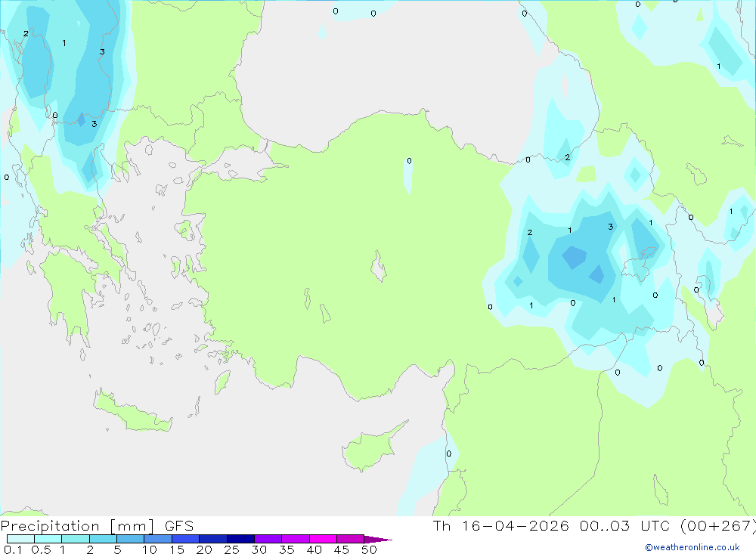
Task: Select the 25–30 mm navy legend swatch
Action: click(240, 539)
